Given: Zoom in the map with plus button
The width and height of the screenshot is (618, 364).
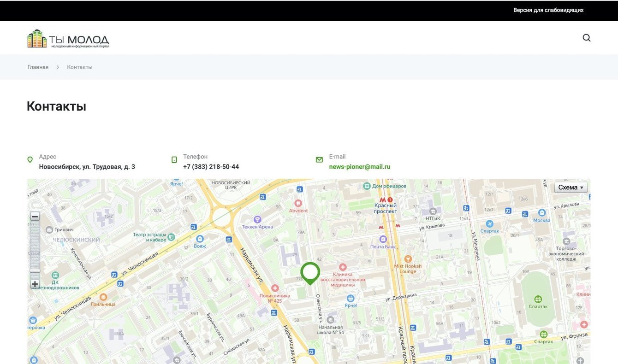Looking at the screenshot, I should click(x=35, y=284).
